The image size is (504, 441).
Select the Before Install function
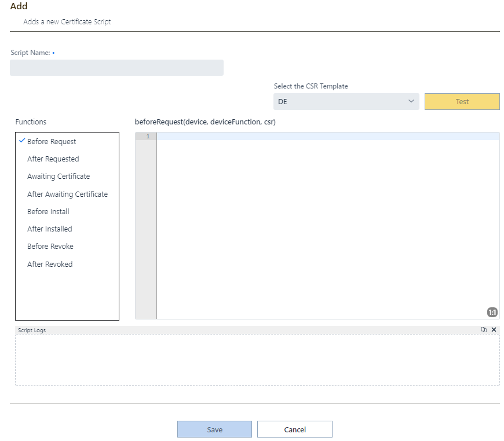[48, 212]
